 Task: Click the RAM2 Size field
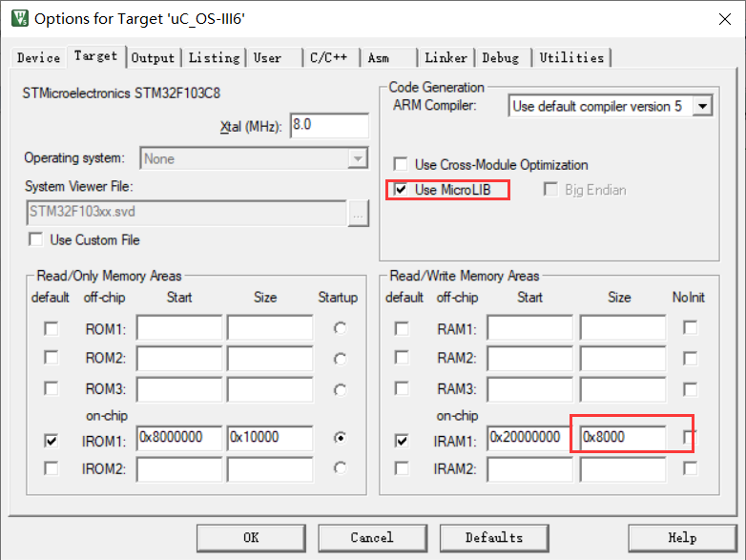pos(622,359)
